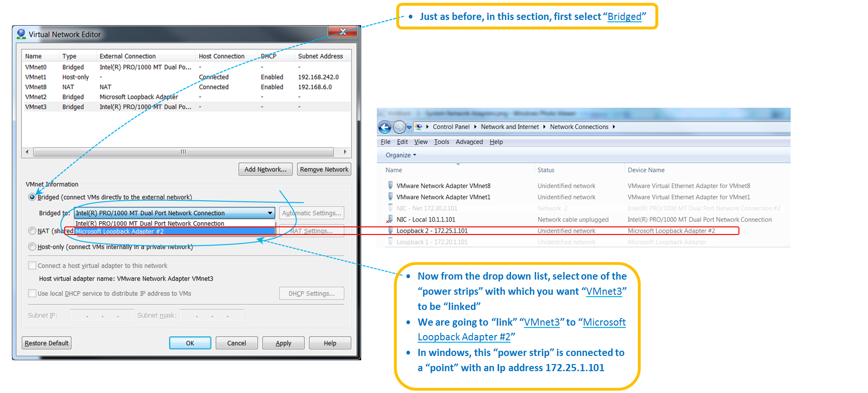This screenshot has width=868, height=393.
Task: Select the Bridged radio button
Action: [32, 197]
